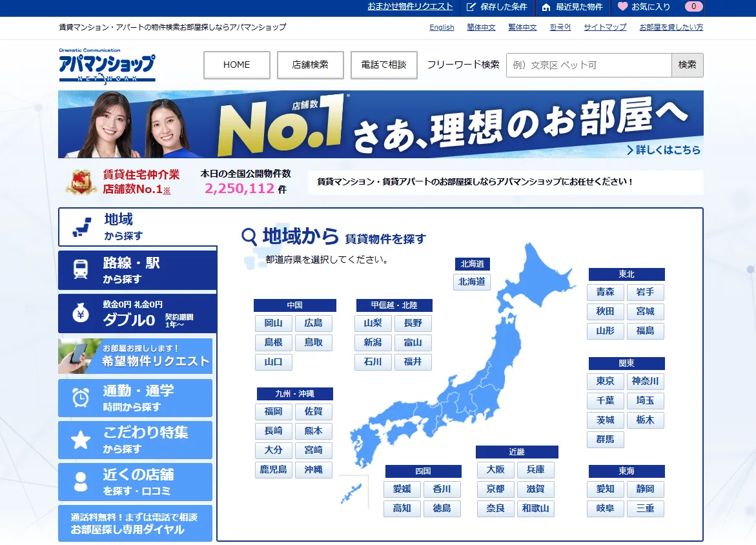Select 青森 prefecture button
Image resolution: width=756 pixels, height=545 pixels.
point(605,293)
